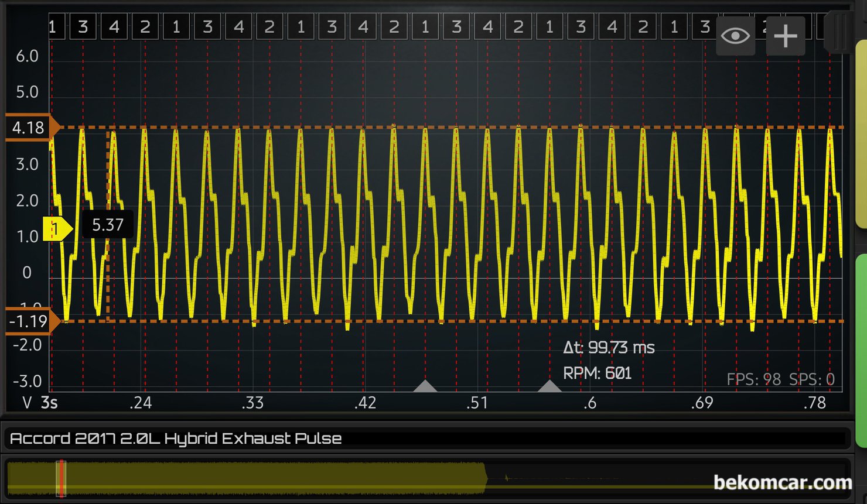Click the yellow channel 1 marker
This screenshot has height=504, width=867.
coord(57,228)
